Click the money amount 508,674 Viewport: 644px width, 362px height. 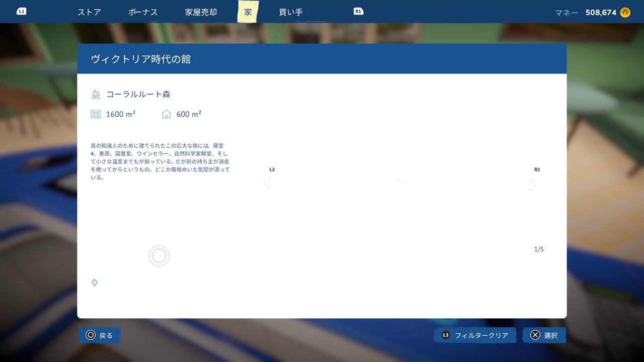(601, 13)
